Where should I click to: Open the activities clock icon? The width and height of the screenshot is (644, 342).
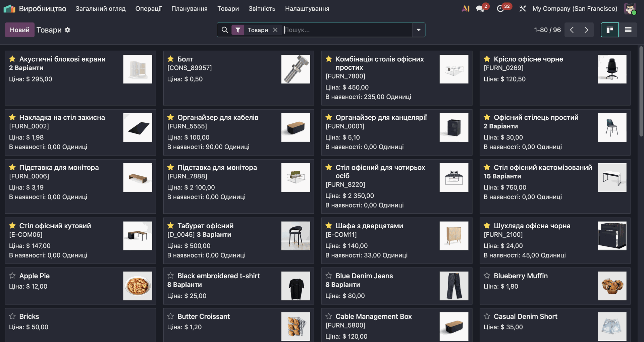click(x=500, y=9)
